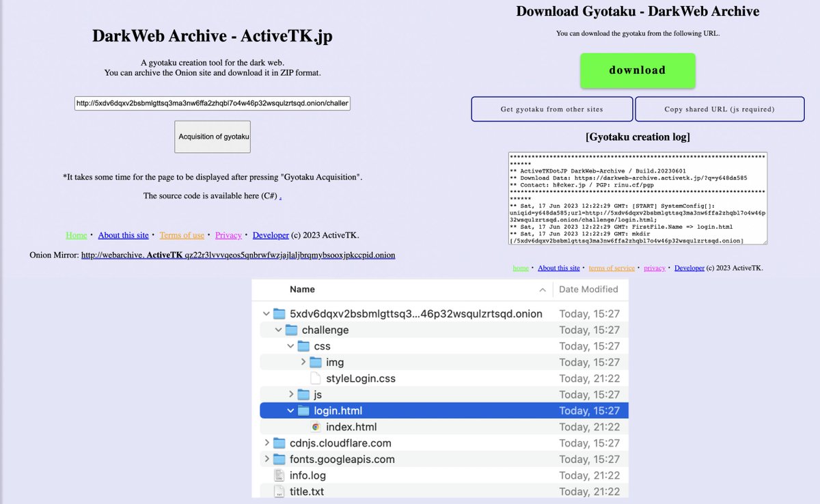Click the fonts.googleapis.com folder icon
Viewport: 820px width, 504px height.
(279, 459)
